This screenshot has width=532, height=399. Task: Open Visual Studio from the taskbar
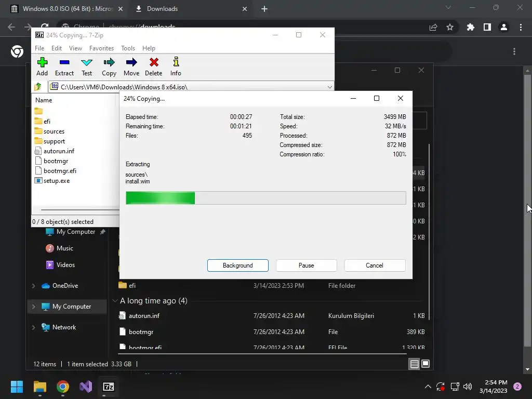point(86,387)
